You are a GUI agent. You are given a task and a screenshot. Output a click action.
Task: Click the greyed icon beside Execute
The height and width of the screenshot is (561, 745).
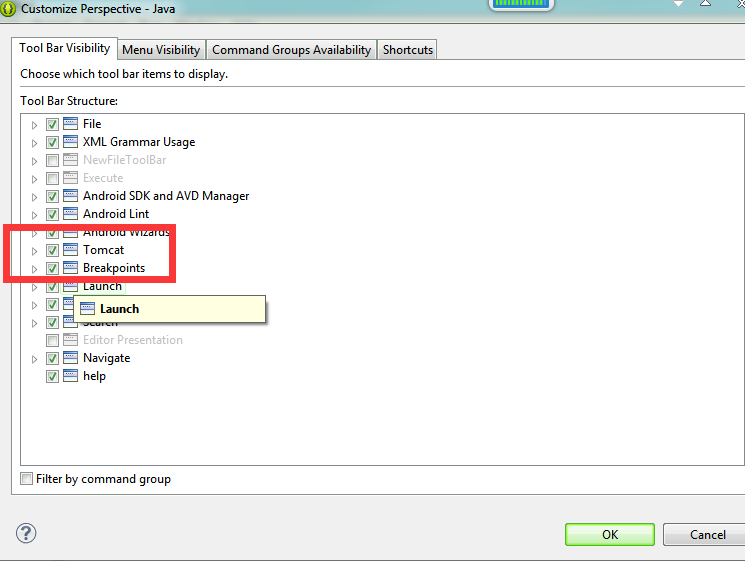[70, 178]
